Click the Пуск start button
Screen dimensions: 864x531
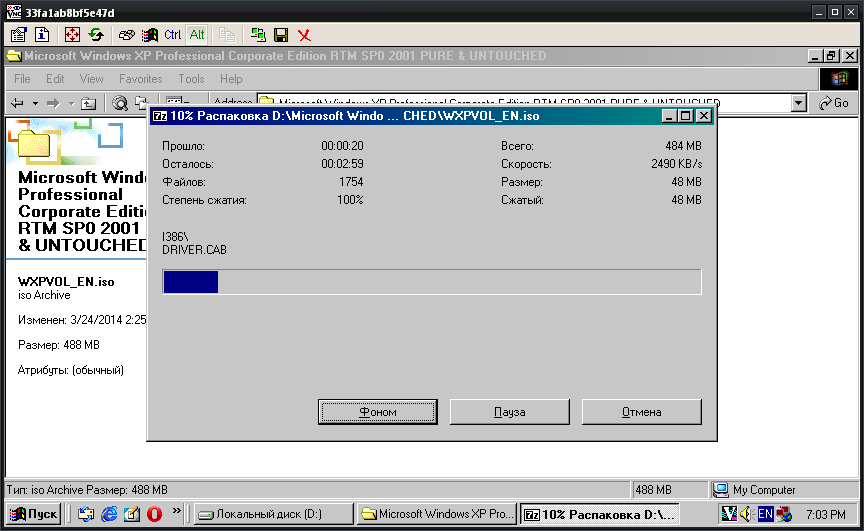(x=33, y=514)
